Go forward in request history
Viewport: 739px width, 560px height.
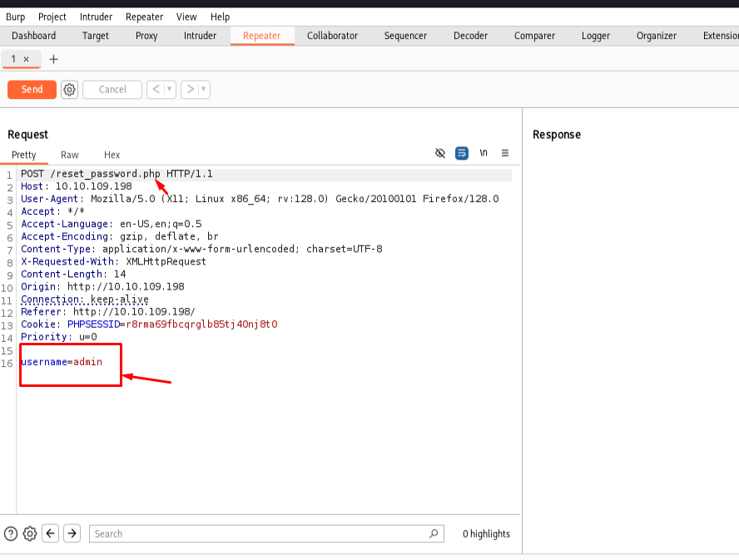click(x=190, y=89)
